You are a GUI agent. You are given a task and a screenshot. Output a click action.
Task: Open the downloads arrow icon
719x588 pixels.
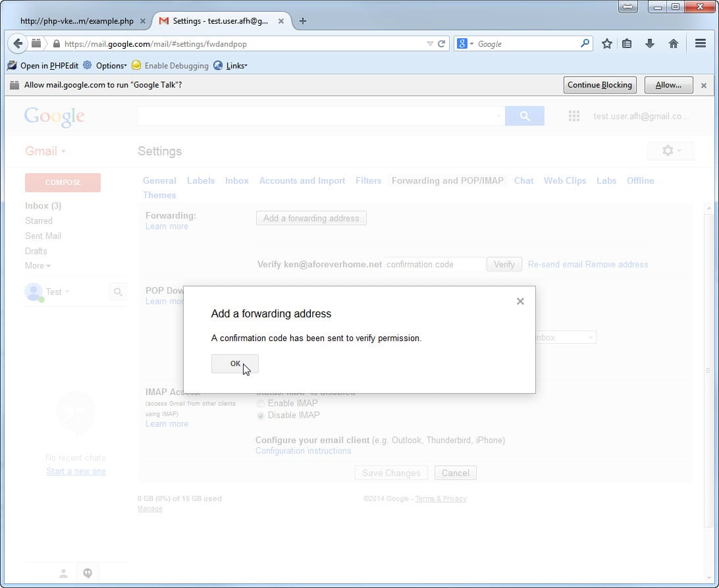650,43
